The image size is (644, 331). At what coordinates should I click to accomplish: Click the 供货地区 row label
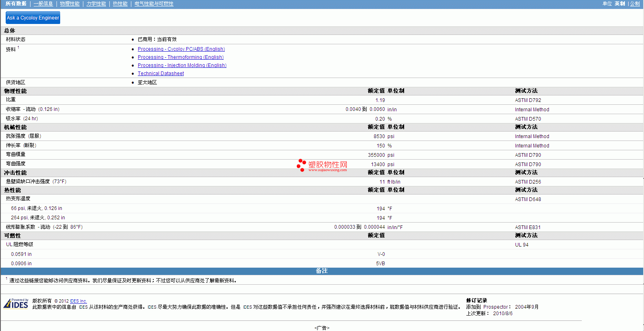15,82
